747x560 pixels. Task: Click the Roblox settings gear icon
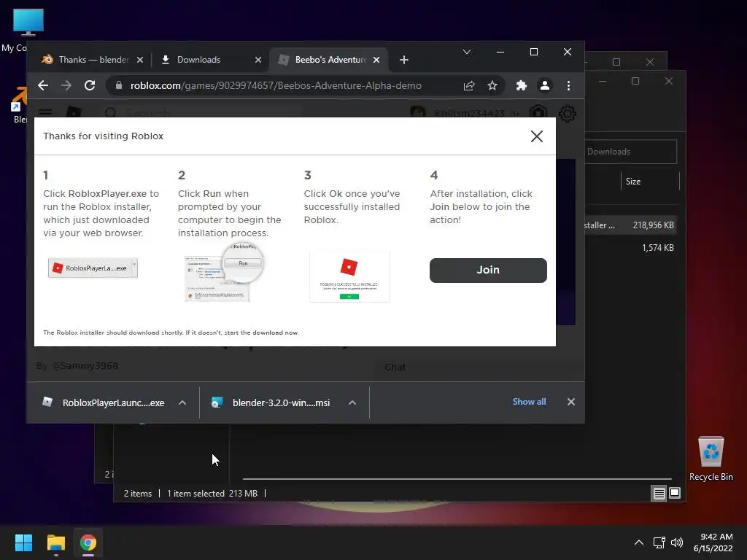coord(568,113)
